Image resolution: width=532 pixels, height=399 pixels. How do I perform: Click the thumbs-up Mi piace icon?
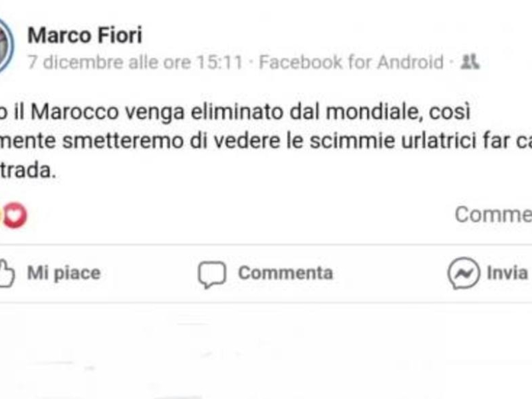click(7, 273)
